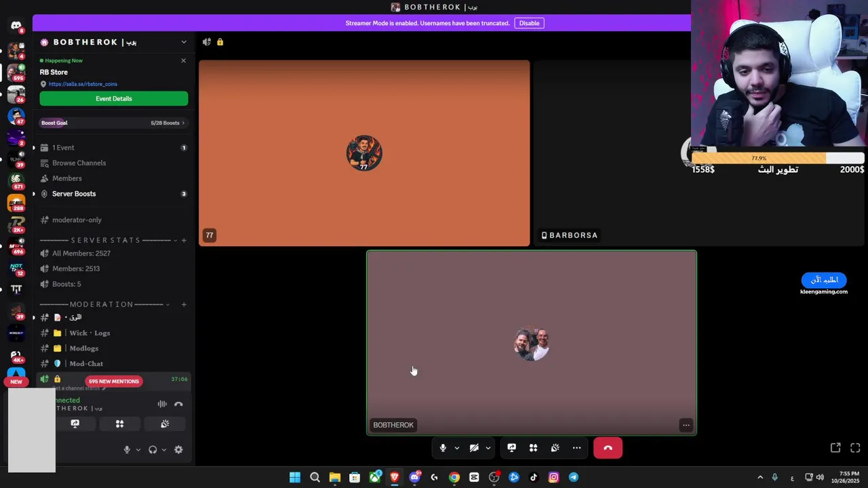868x488 pixels.
Task: Click the Members: 2513 stat channel
Action: (x=113, y=268)
